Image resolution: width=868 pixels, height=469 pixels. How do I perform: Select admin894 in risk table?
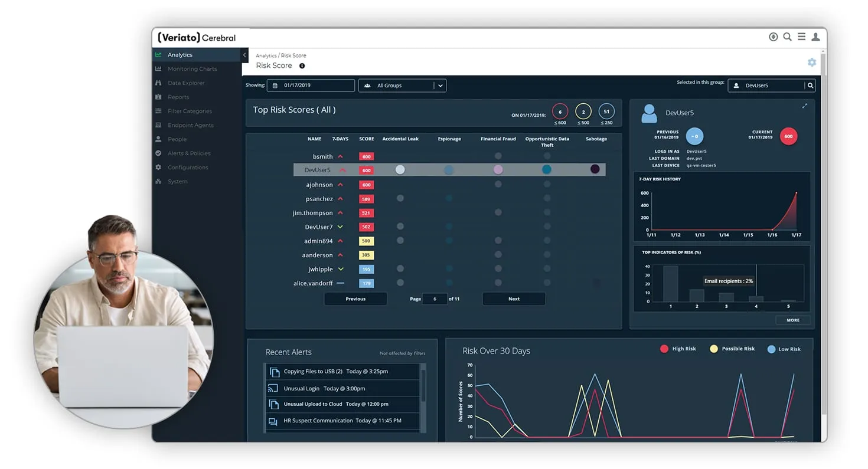pos(319,241)
